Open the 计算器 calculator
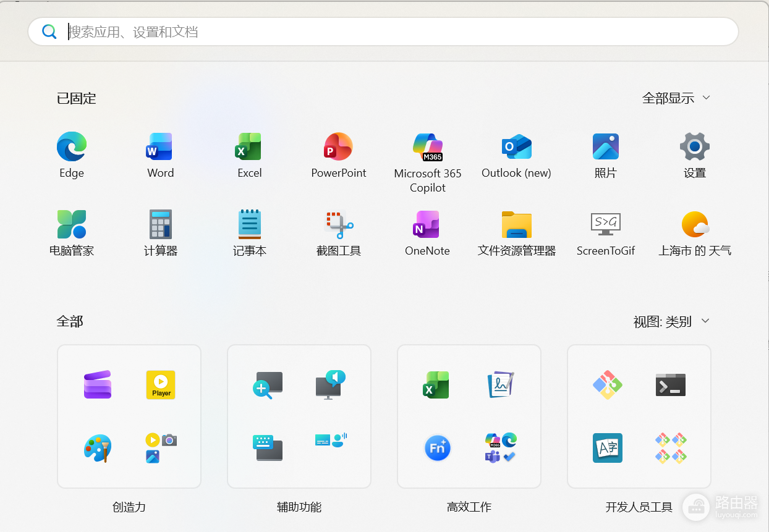Viewport: 769px width, 532px height. click(x=161, y=224)
